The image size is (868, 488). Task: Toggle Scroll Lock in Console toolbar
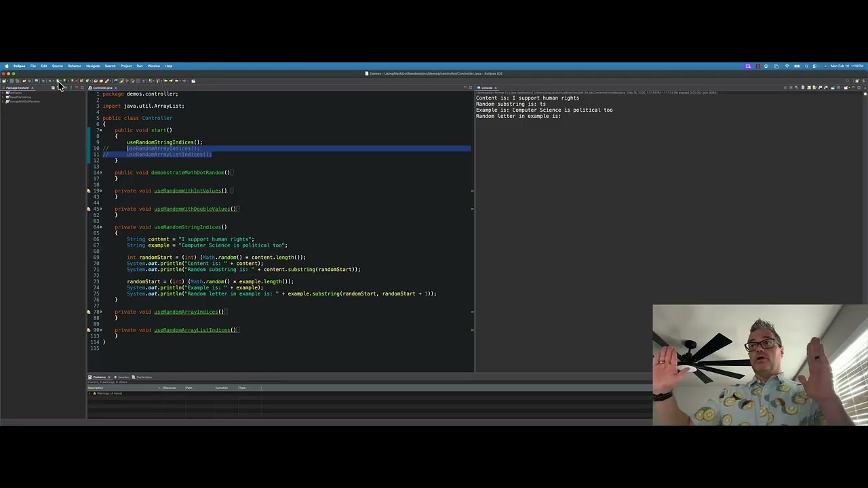click(x=809, y=87)
